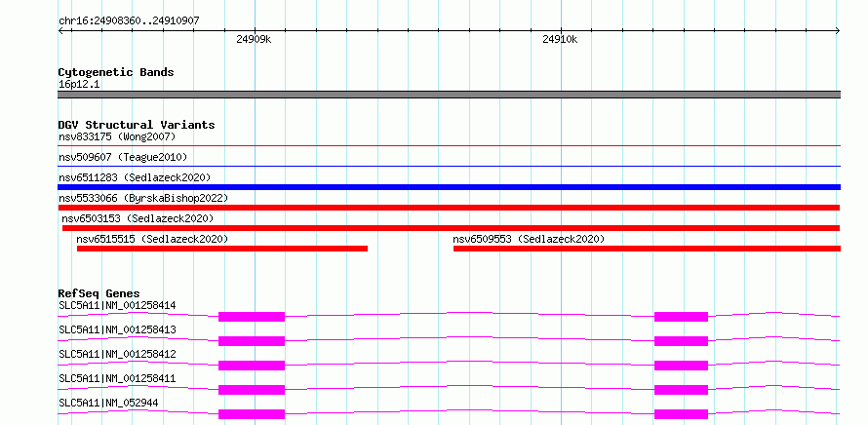868x425 pixels.
Task: Select left exon of NM_001258414 transcript
Action: (x=252, y=317)
